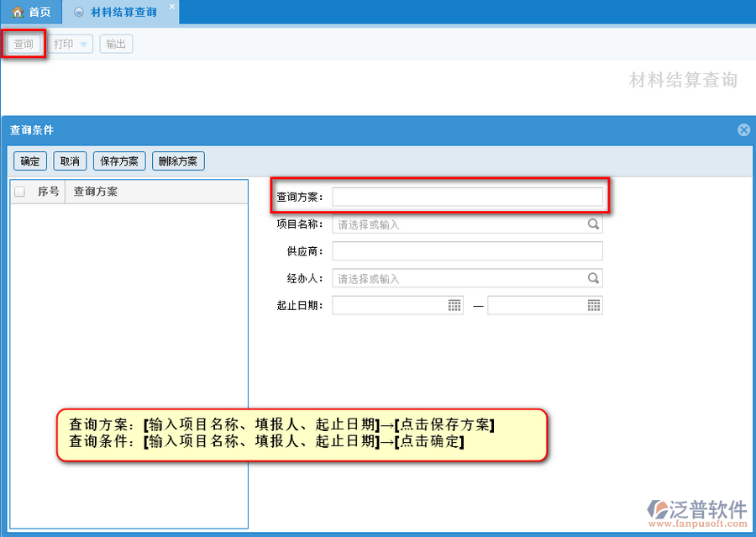Open the 经办人 search magnifier icon
The width and height of the screenshot is (756, 537).
tap(593, 278)
